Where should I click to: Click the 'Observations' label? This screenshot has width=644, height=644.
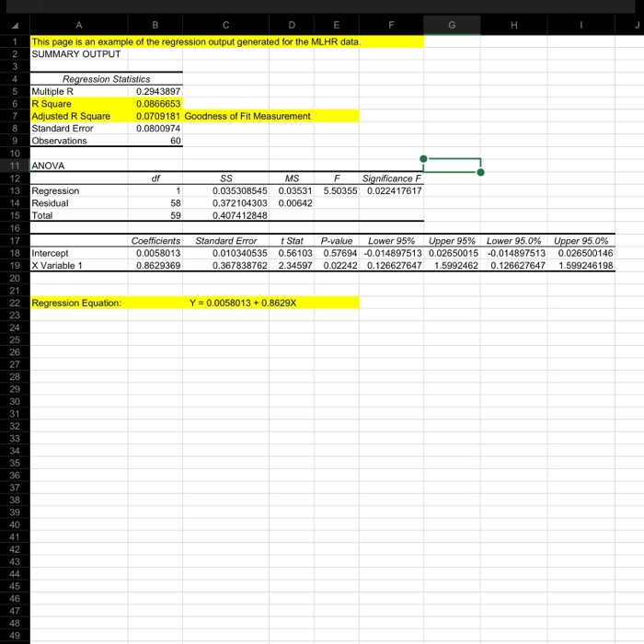click(x=59, y=141)
